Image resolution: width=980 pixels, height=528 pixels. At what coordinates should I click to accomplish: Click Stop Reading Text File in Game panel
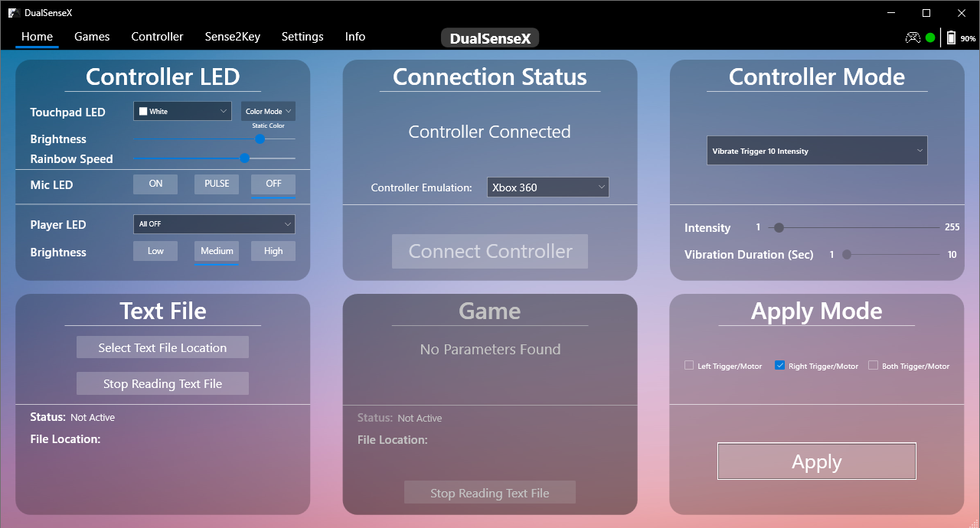(490, 493)
